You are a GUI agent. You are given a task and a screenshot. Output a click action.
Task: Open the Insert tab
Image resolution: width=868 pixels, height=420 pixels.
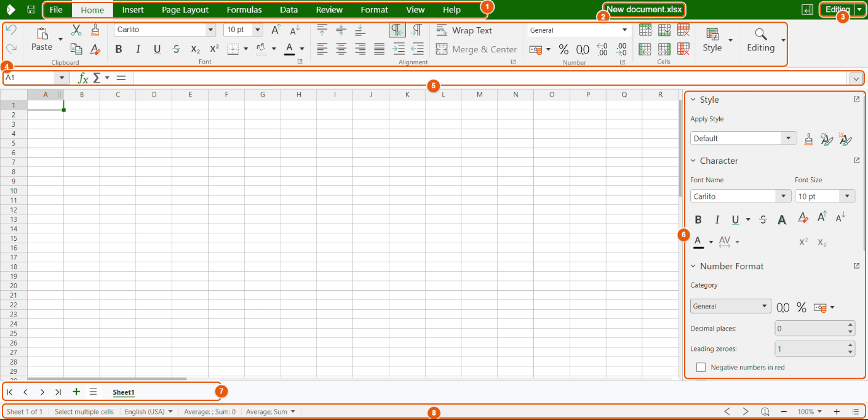pyautogui.click(x=133, y=10)
